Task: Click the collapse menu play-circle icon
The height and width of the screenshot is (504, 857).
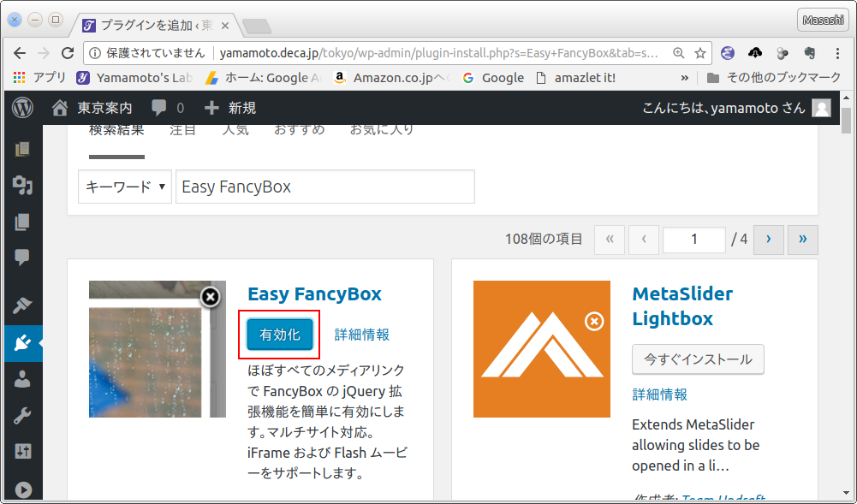Action: coord(22,489)
